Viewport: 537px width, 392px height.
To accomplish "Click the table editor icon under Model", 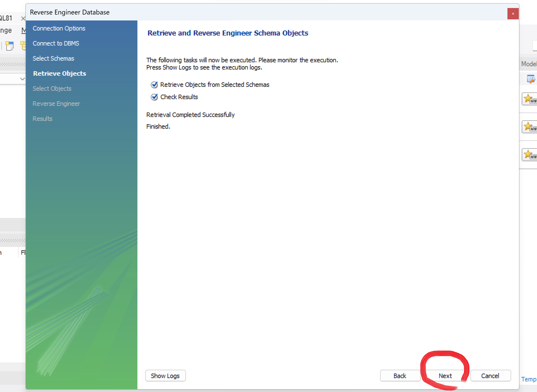I will 531,79.
